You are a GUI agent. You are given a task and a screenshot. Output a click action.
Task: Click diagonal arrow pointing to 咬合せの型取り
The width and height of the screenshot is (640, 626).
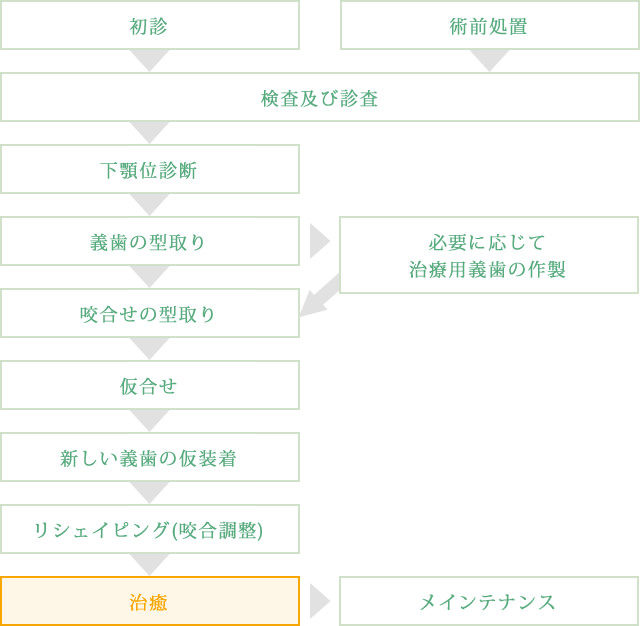tap(320, 295)
